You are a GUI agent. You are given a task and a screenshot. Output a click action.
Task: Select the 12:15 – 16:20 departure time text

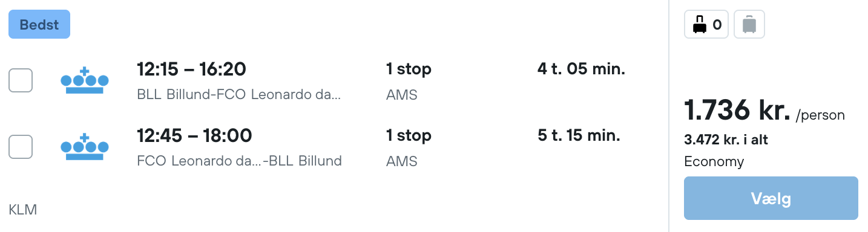point(192,69)
